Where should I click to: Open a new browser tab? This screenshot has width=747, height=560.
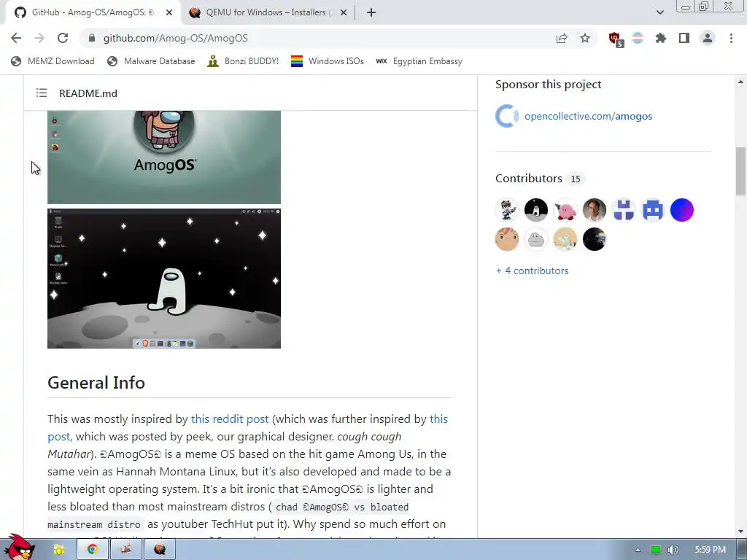point(371,12)
